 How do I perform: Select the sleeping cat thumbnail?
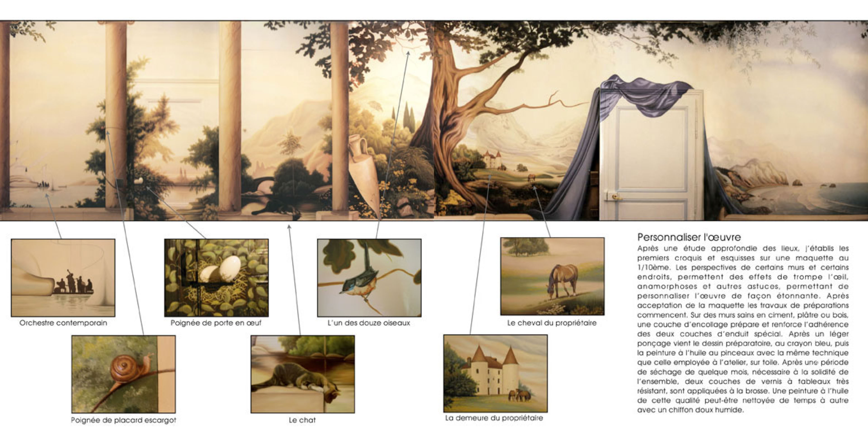pos(303,374)
